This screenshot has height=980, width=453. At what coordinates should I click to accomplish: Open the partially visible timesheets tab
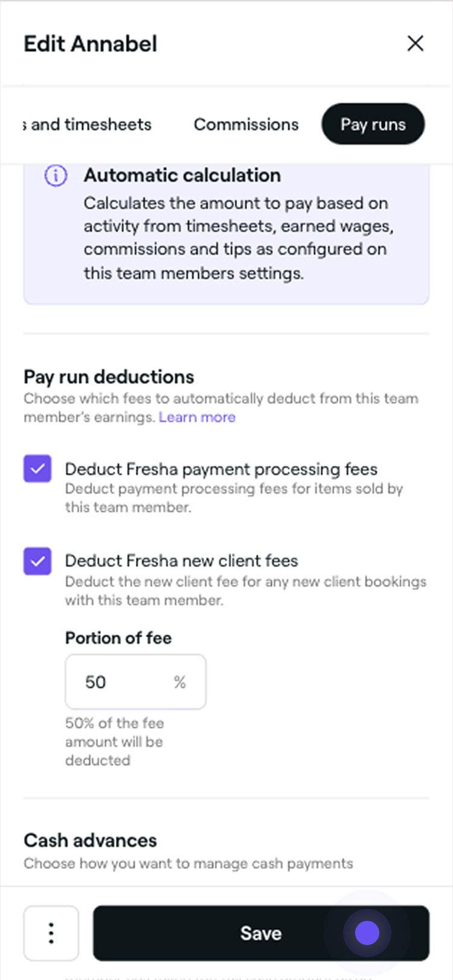click(x=88, y=124)
